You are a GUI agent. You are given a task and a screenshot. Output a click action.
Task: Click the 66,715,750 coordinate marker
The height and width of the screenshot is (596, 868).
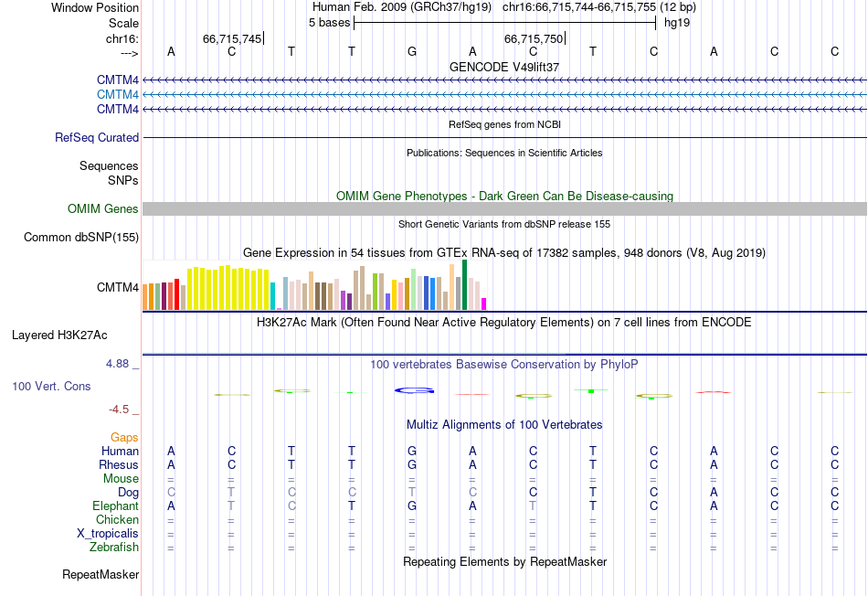click(533, 38)
